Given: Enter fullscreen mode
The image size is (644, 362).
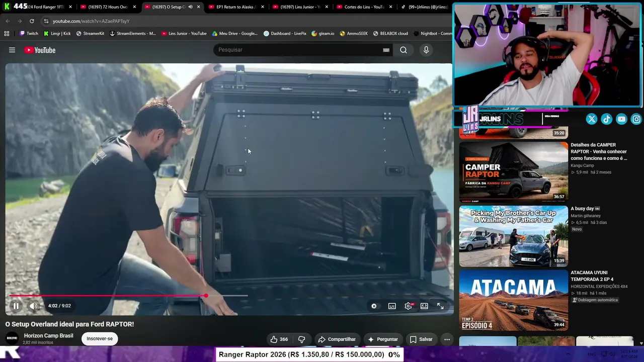Looking at the screenshot, I should click(440, 306).
